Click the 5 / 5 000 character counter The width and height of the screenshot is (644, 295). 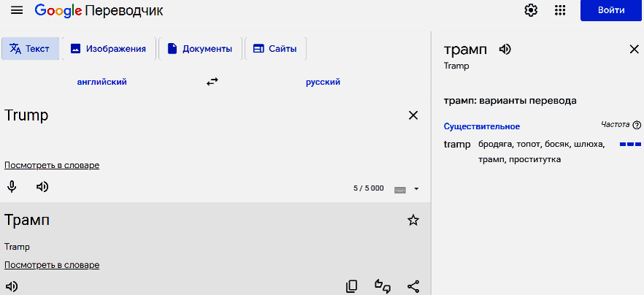tap(368, 188)
